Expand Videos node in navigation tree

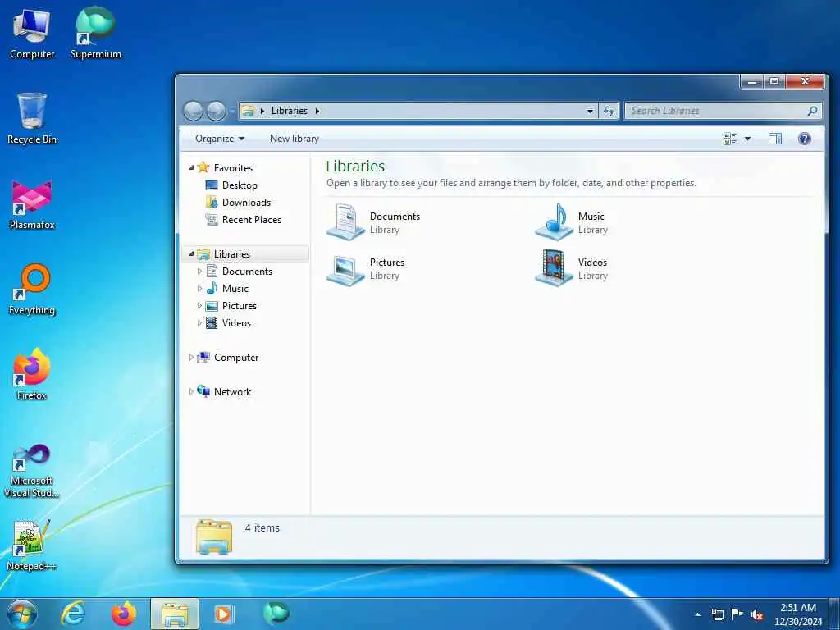(x=199, y=322)
